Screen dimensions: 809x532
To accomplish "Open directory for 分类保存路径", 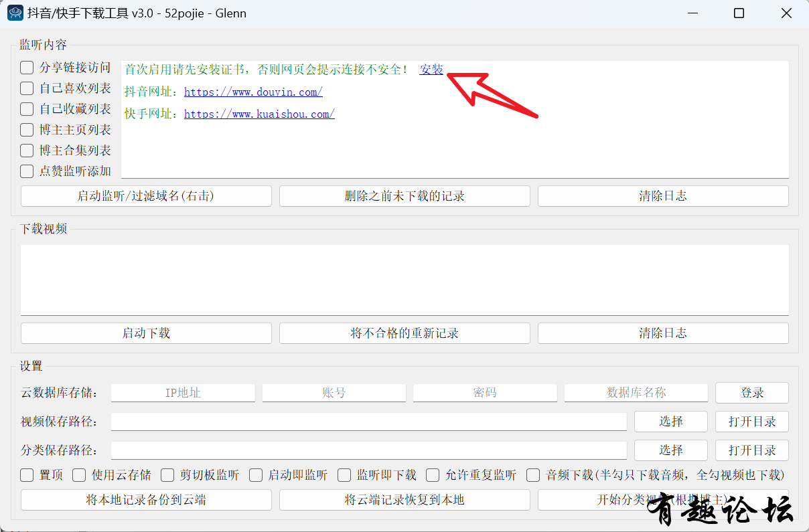I will (x=752, y=450).
